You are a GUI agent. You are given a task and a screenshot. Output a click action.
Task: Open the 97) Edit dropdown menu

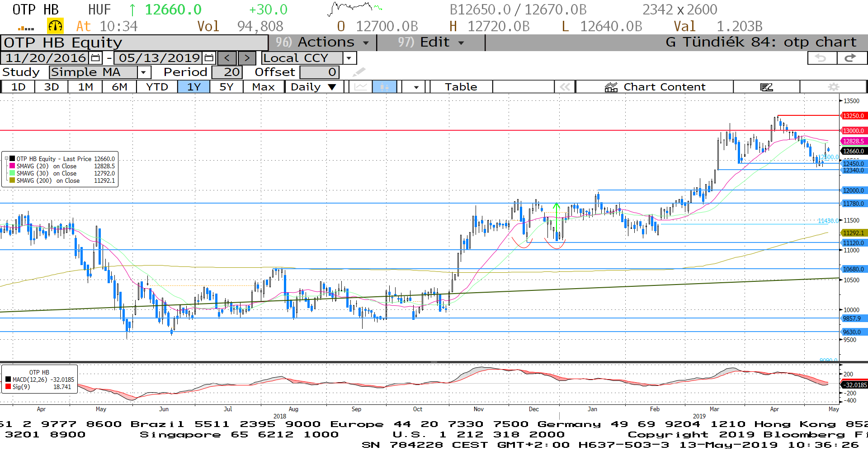431,43
